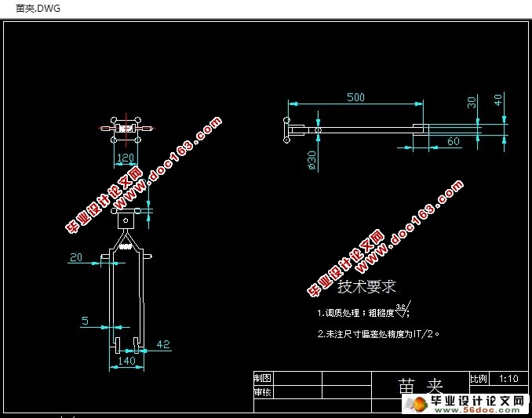This screenshot has width=532, height=418.
Task: Click the empty cell right of 制图
Action: coord(297,378)
